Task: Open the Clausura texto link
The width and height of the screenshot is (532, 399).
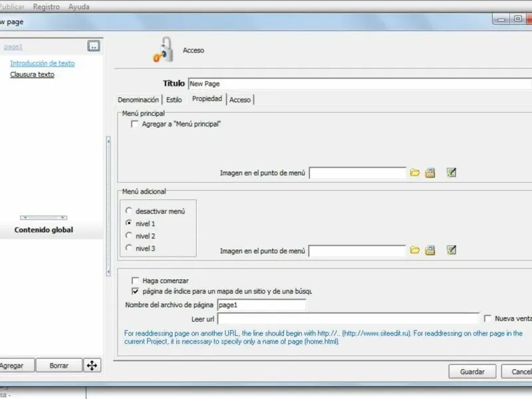Action: tap(32, 74)
